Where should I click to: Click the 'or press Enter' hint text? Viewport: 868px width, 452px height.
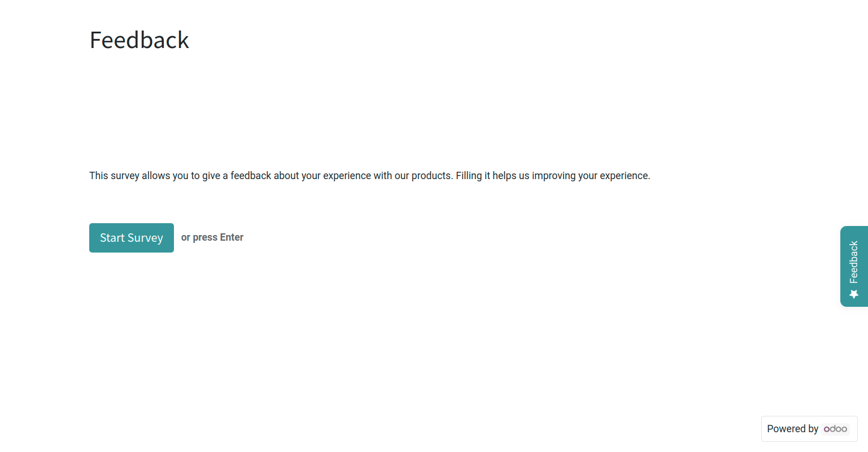(x=212, y=237)
